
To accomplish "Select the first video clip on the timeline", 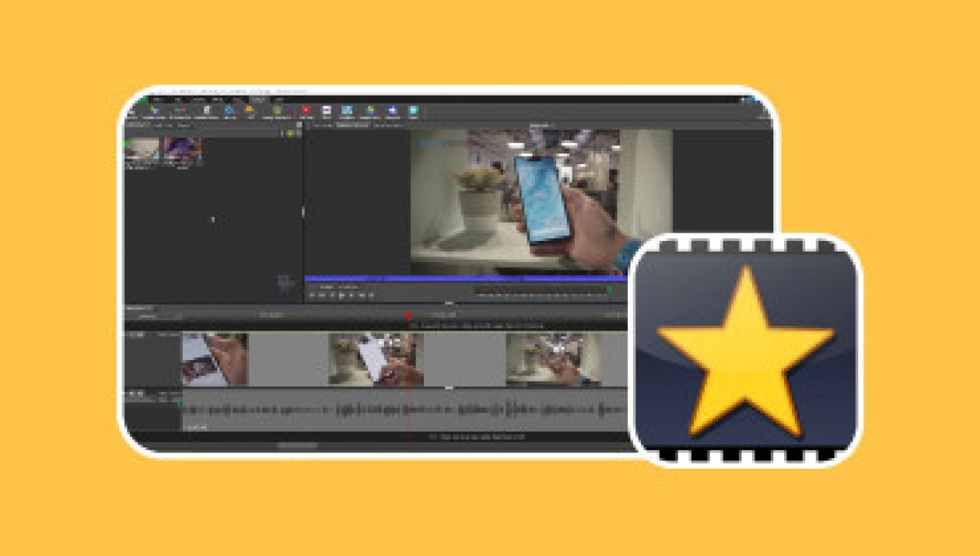I will 214,359.
